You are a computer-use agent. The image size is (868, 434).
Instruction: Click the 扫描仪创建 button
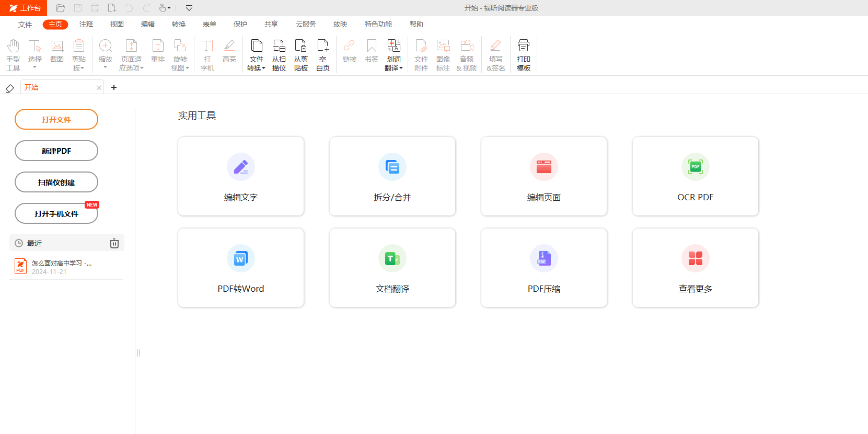click(56, 182)
